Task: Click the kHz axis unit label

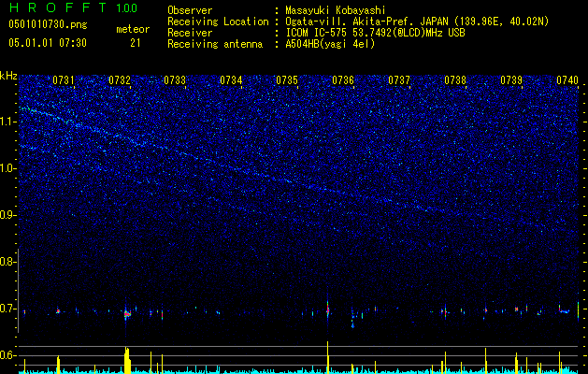Action: (x=8, y=76)
